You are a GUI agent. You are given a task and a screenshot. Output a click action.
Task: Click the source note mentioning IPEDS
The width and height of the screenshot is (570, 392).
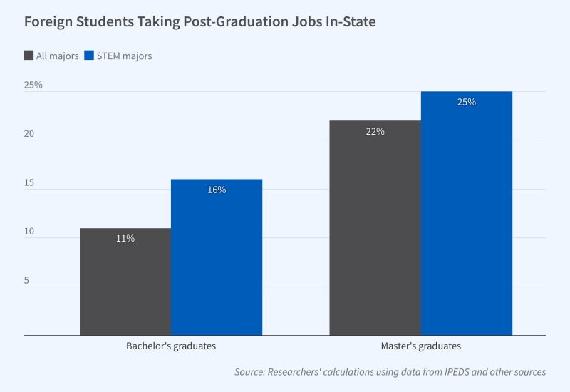390,372
